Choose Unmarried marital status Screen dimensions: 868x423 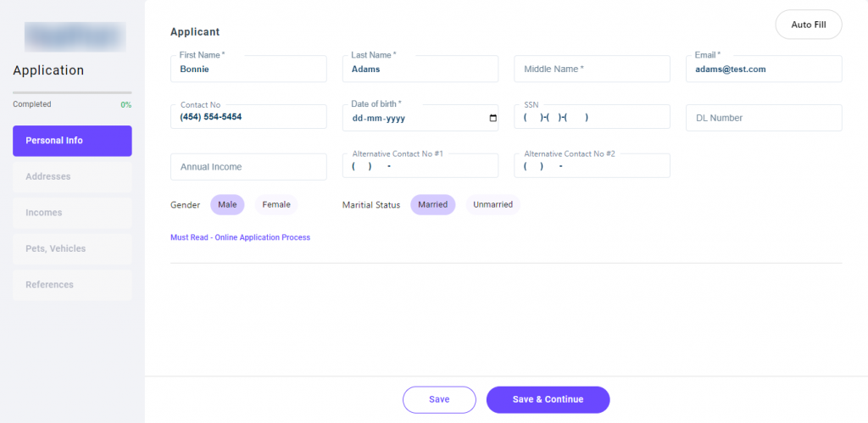click(492, 204)
